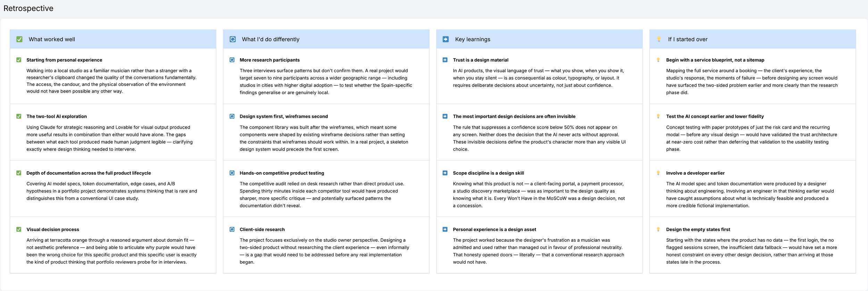Click arrow icon beside Scope discipline is a design skill
This screenshot has height=291, width=868.
point(445,173)
